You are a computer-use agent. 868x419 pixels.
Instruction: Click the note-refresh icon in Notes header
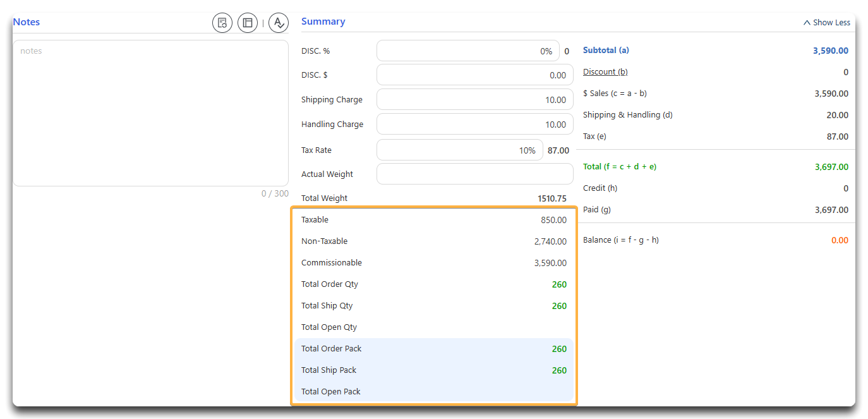point(222,23)
